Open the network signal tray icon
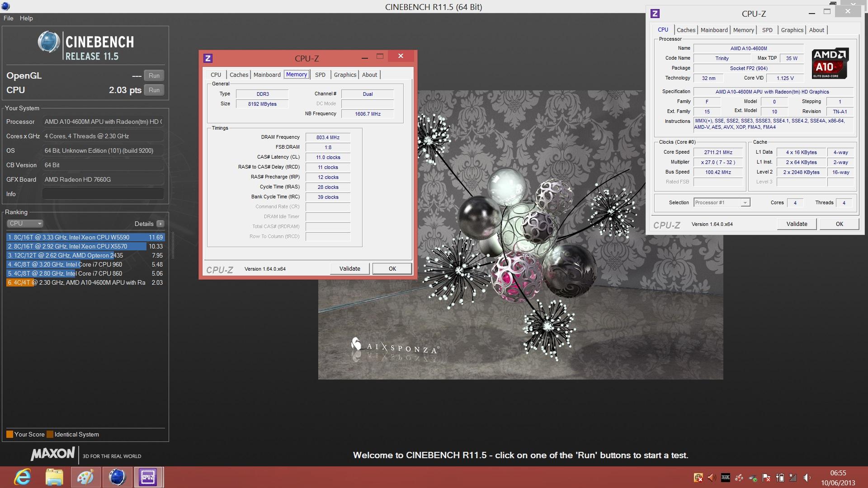This screenshot has width=868, height=488. pyautogui.click(x=793, y=478)
